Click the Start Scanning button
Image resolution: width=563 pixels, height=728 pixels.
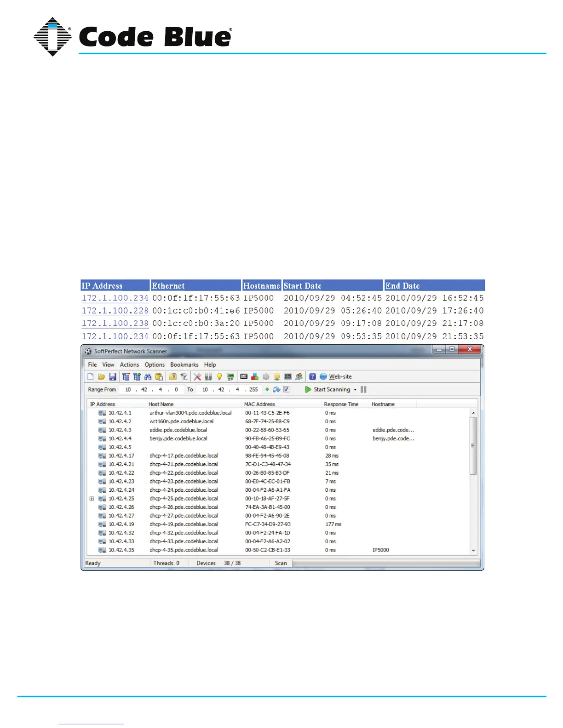click(327, 389)
